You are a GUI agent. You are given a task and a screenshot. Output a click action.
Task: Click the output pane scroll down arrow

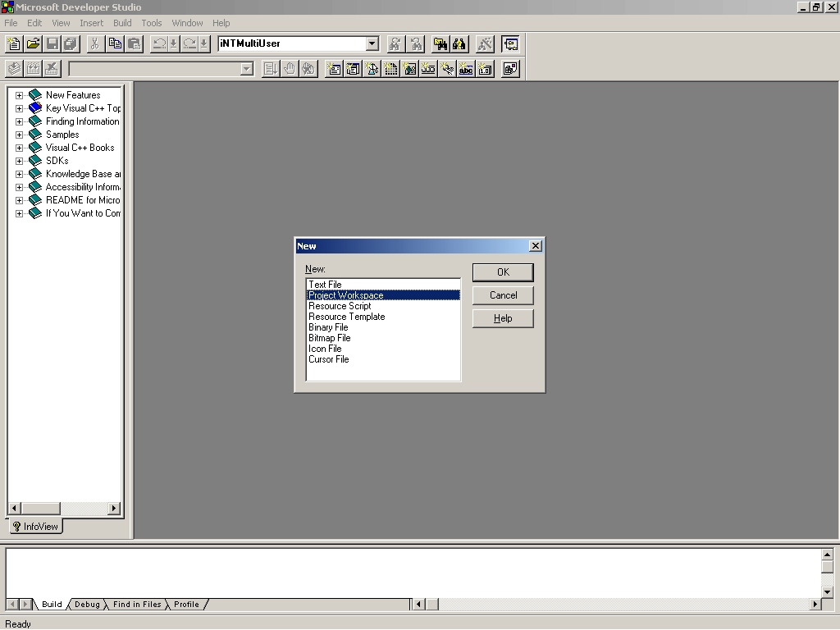click(x=827, y=592)
